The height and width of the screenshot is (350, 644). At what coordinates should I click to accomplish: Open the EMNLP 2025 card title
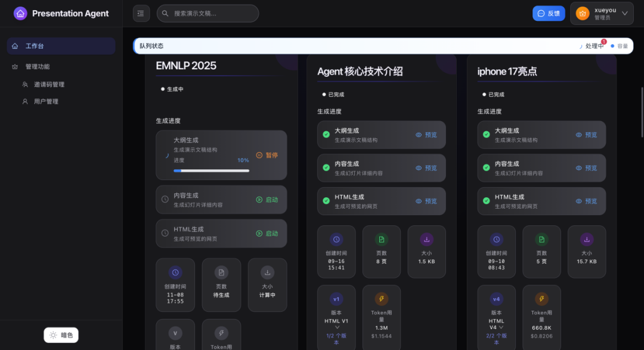186,66
